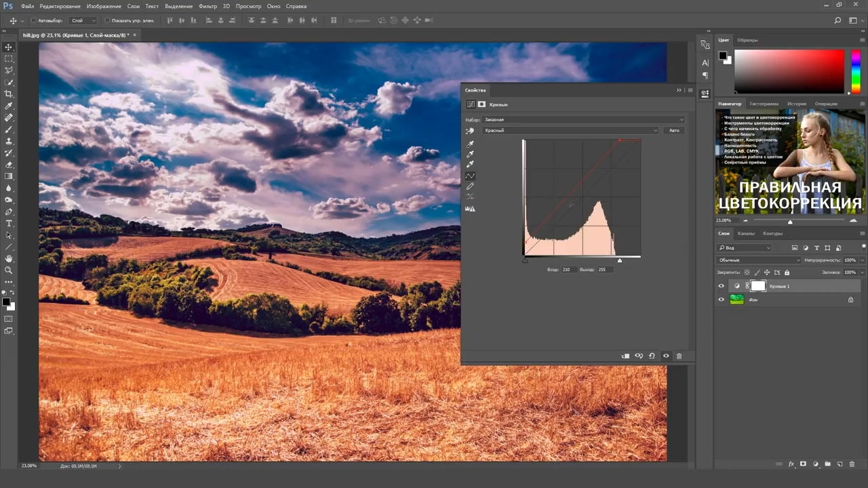The height and width of the screenshot is (488, 868).
Task: Open the Изображение menu
Action: [x=103, y=6]
